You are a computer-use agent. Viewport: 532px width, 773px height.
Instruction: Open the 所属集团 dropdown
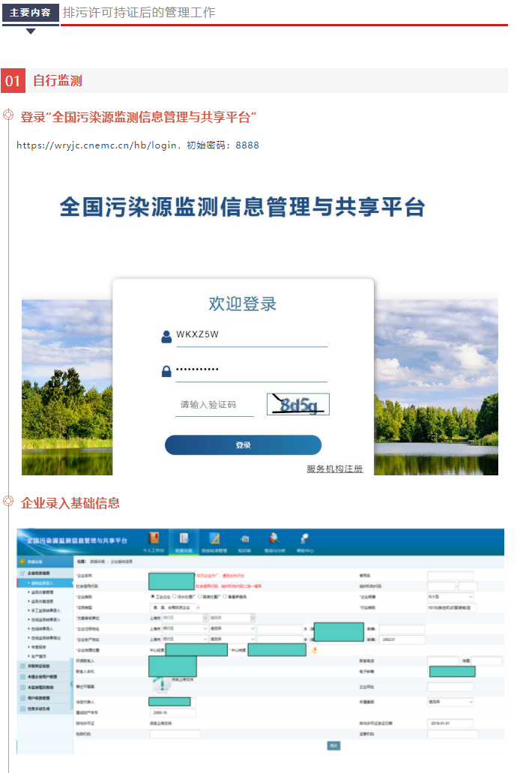point(450,702)
